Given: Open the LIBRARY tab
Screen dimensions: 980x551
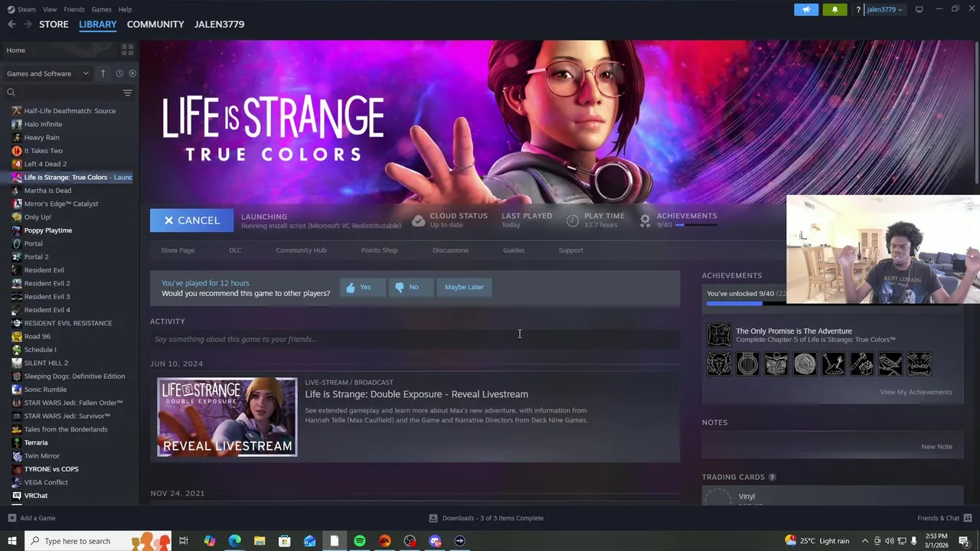Looking at the screenshot, I should point(98,24).
